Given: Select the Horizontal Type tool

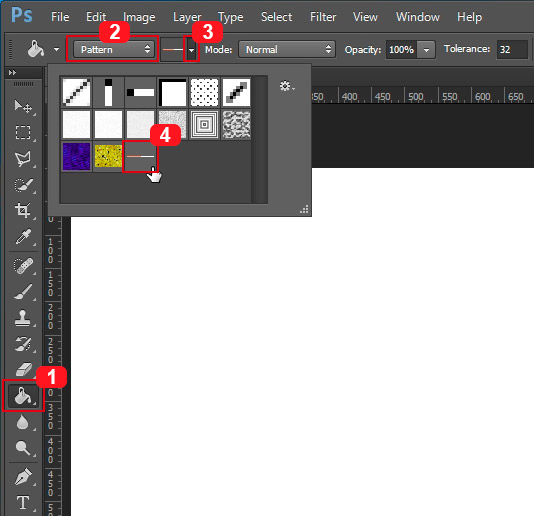Looking at the screenshot, I should tap(23, 503).
